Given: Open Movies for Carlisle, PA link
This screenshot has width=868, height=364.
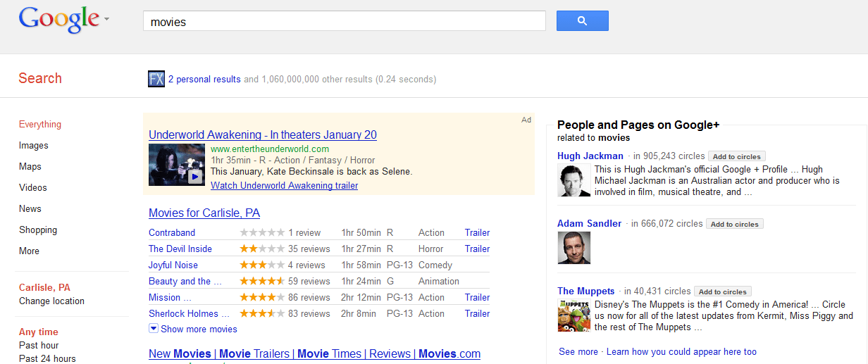Looking at the screenshot, I should pyautogui.click(x=204, y=213).
